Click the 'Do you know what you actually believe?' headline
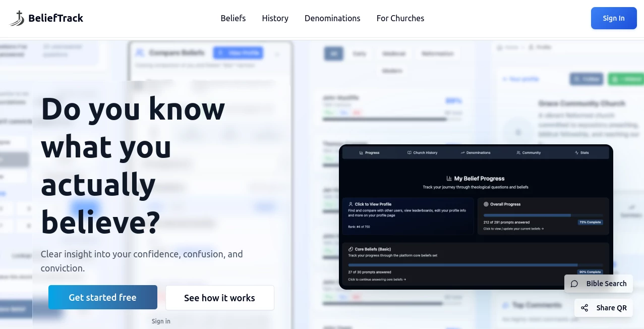 133,165
